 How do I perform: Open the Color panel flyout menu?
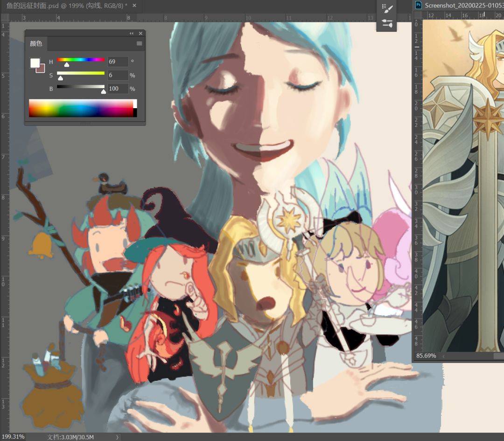click(x=139, y=43)
